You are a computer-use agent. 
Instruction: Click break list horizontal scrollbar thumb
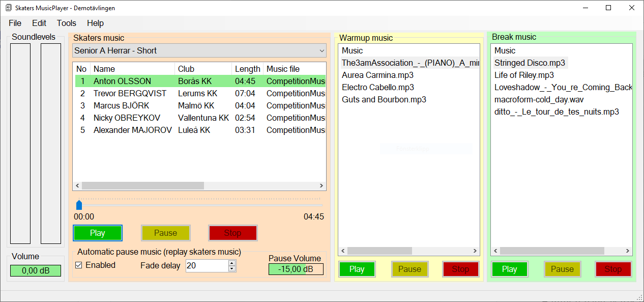tap(552, 251)
